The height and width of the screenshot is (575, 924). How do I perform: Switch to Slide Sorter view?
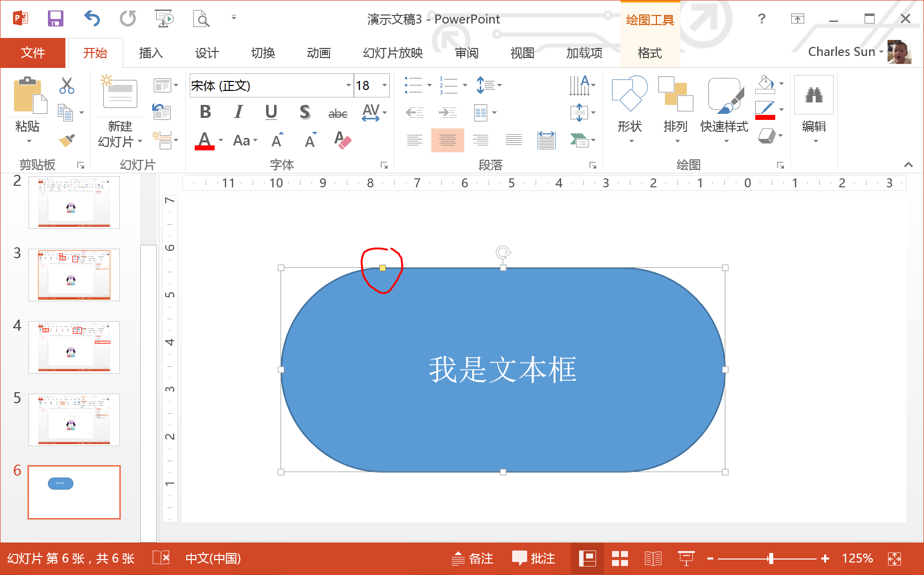point(619,559)
